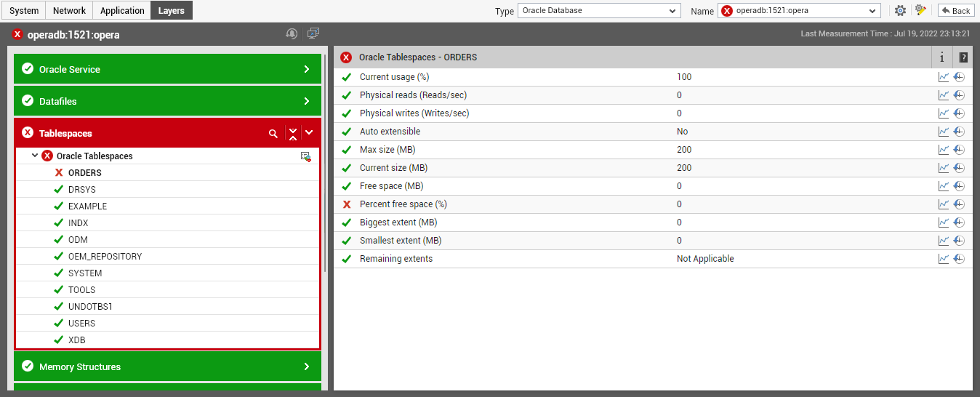The image size is (980, 397).
Task: Click the Back button
Action: click(956, 11)
